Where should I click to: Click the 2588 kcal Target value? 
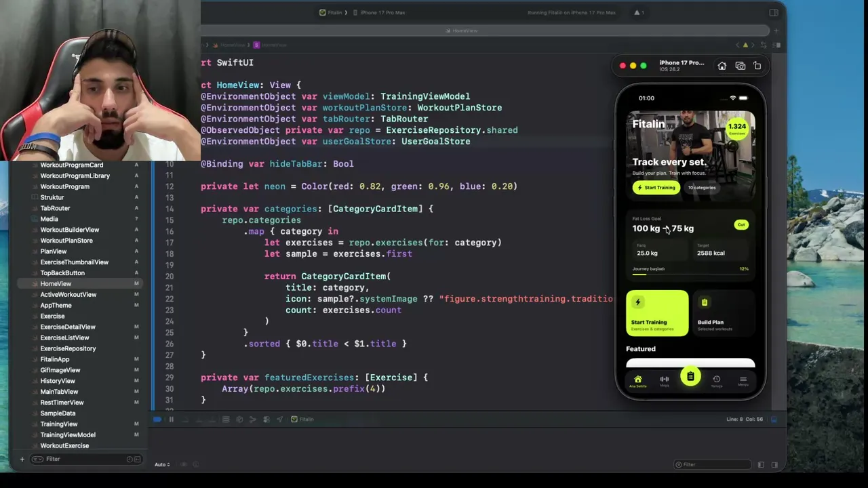pos(711,253)
